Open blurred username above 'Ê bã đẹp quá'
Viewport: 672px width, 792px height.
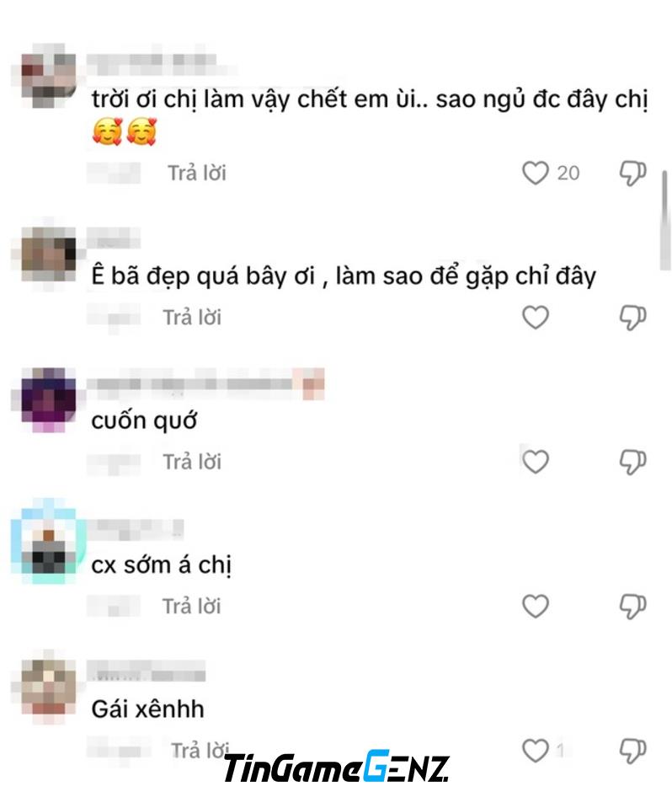(x=113, y=238)
